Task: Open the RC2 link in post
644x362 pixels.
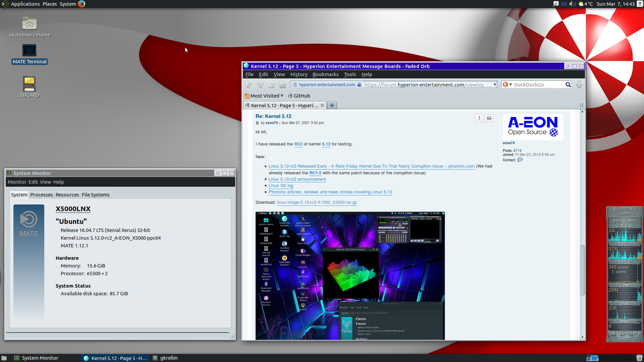Action: [x=298, y=144]
